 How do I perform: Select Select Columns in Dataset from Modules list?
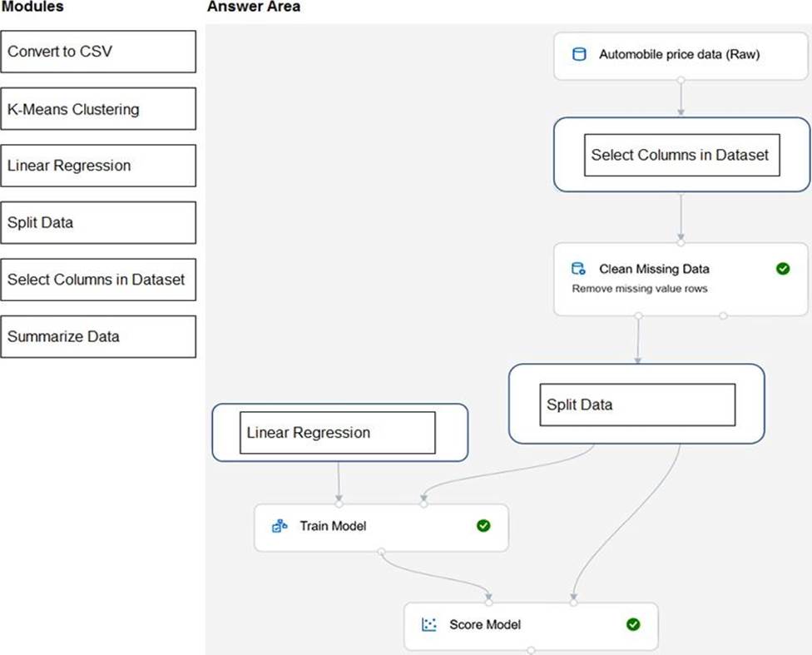point(98,280)
